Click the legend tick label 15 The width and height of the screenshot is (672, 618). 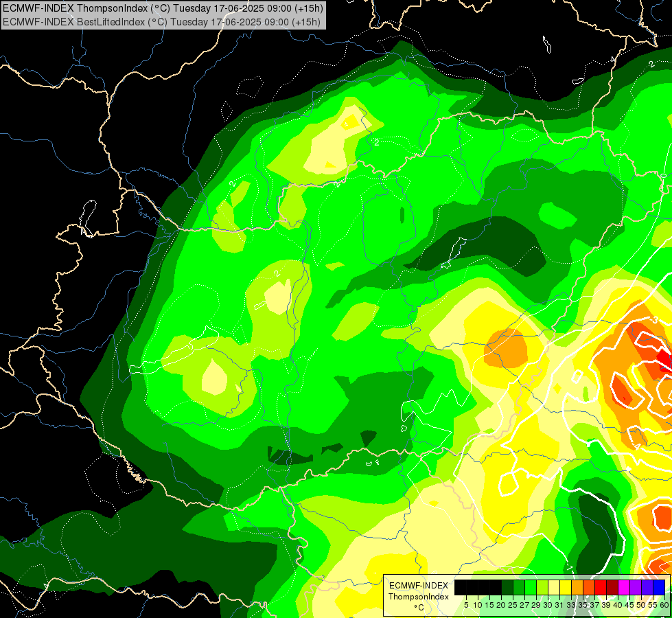[x=489, y=605]
